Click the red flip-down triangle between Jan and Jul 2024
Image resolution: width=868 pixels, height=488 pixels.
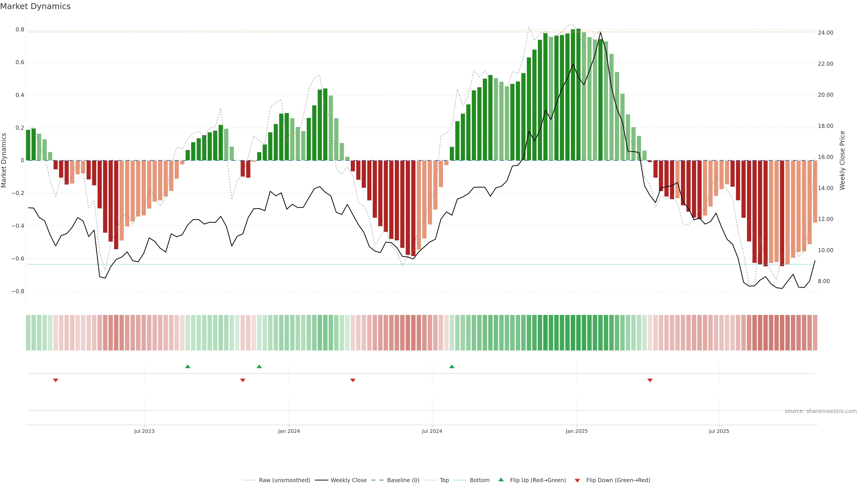[353, 380]
